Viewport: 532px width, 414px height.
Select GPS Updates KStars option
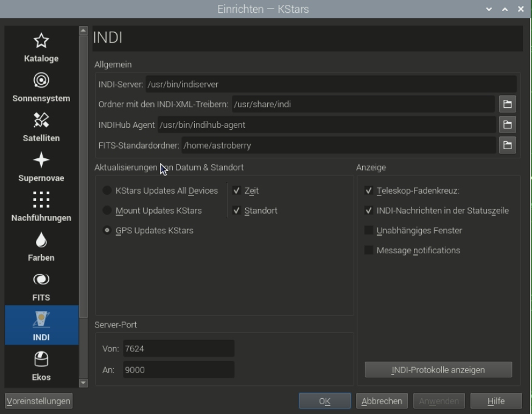(148, 230)
